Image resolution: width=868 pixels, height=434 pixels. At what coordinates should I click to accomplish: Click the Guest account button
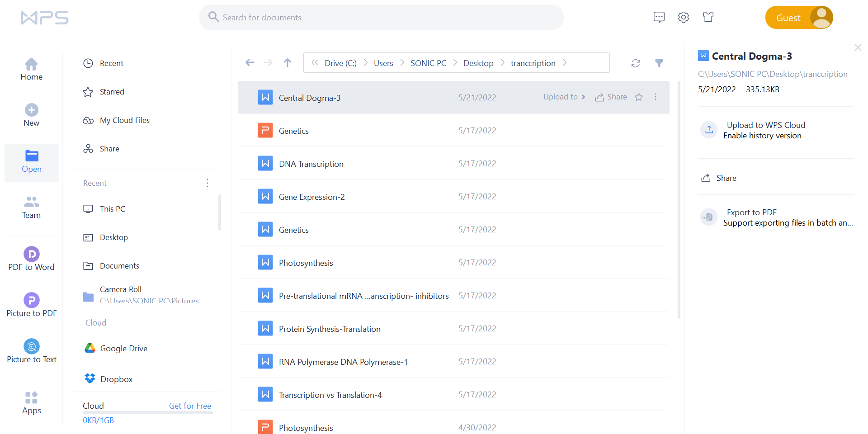click(x=798, y=18)
